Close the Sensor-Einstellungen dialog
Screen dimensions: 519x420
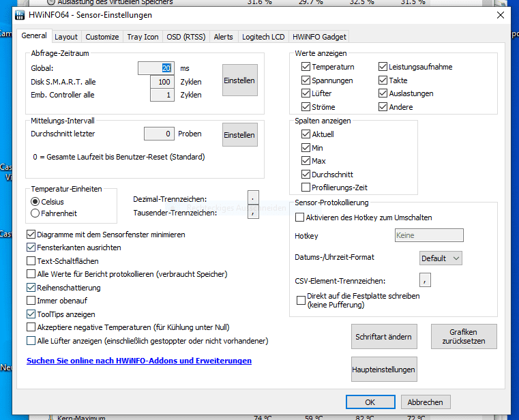pos(500,15)
